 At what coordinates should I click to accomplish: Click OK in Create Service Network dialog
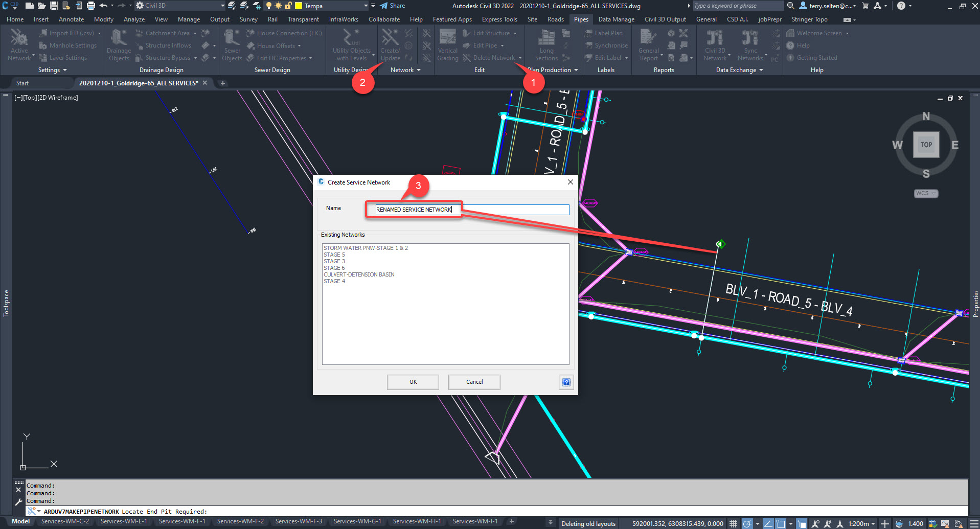click(x=413, y=382)
